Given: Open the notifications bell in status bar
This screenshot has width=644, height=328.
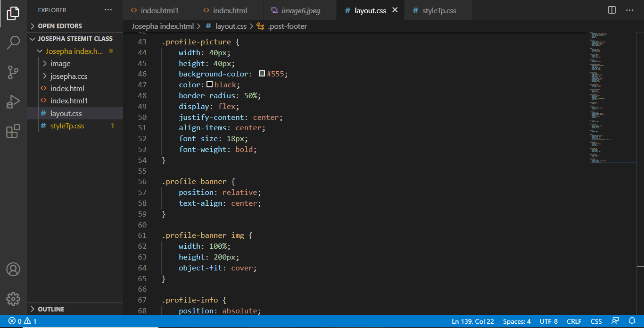Looking at the screenshot, I should click(632, 321).
